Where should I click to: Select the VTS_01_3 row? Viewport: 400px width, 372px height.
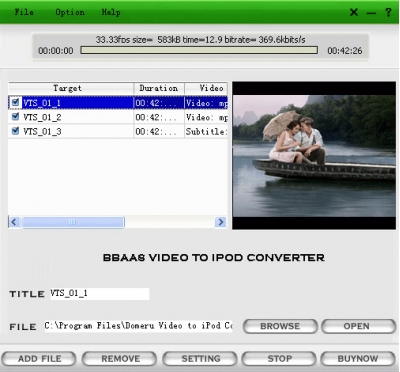118,131
